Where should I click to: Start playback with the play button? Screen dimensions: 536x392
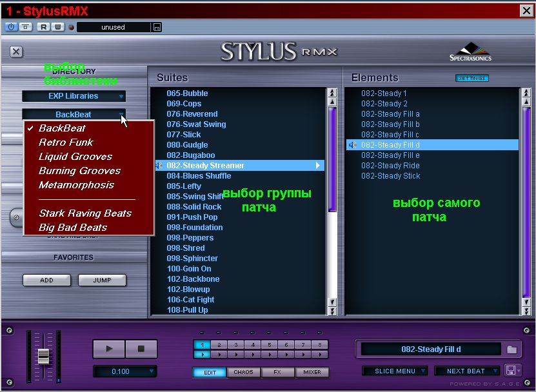[x=109, y=349]
